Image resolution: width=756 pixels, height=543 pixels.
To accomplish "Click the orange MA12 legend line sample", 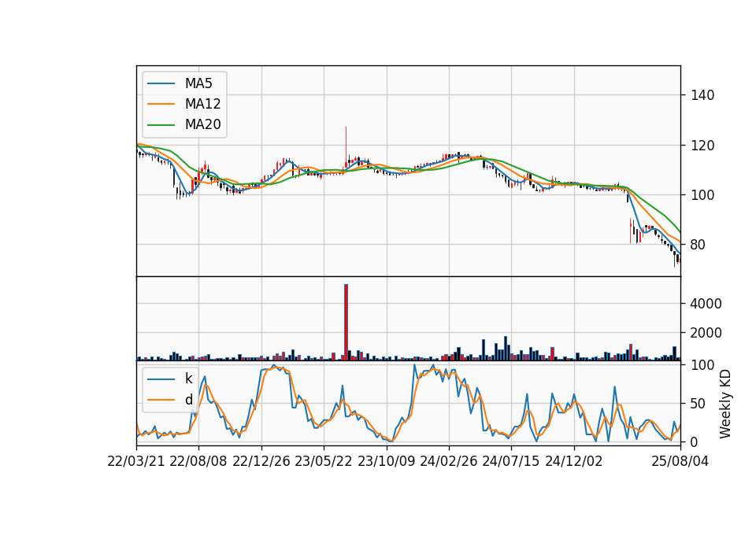I will (161, 104).
